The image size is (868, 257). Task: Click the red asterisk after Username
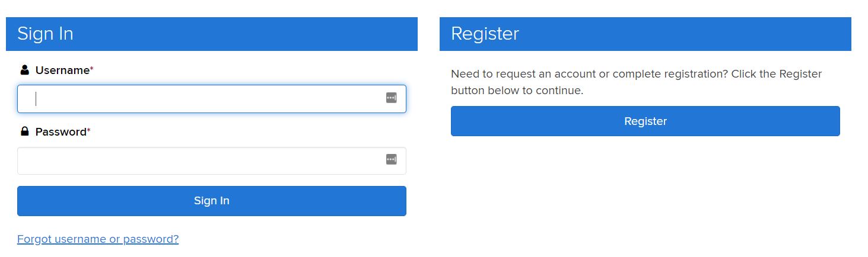[91, 69]
